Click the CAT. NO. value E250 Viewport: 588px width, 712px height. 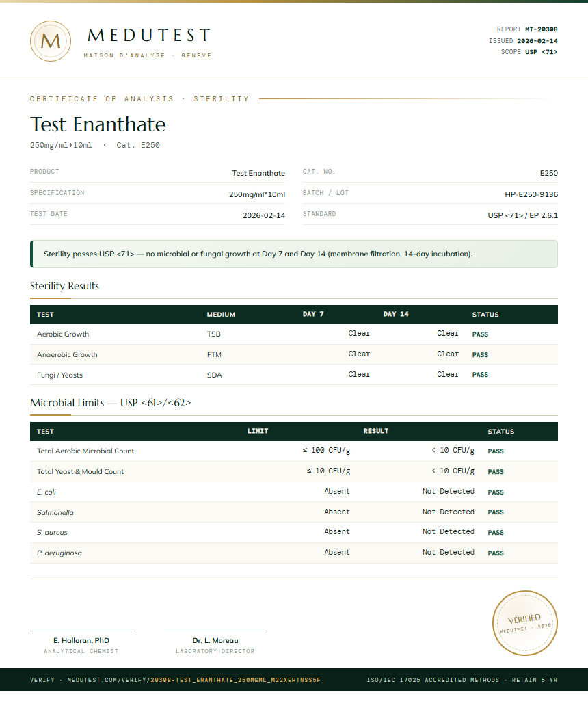(x=548, y=173)
